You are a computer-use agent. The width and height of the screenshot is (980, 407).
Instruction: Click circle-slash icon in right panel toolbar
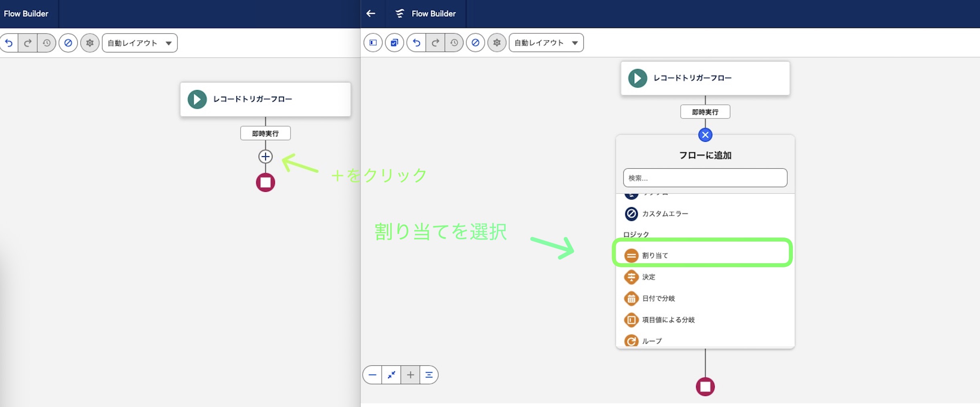point(476,42)
